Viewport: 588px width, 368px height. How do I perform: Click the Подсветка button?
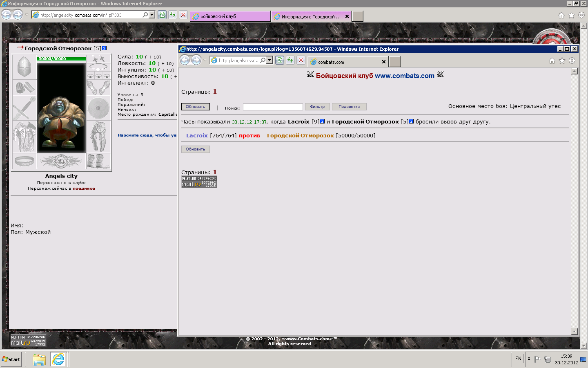(x=349, y=107)
